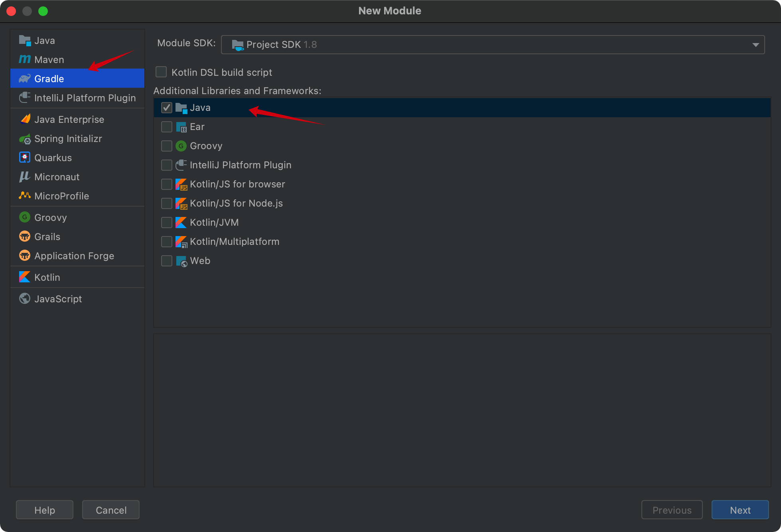This screenshot has width=781, height=532.
Task: Select Maven module type
Action: point(77,59)
